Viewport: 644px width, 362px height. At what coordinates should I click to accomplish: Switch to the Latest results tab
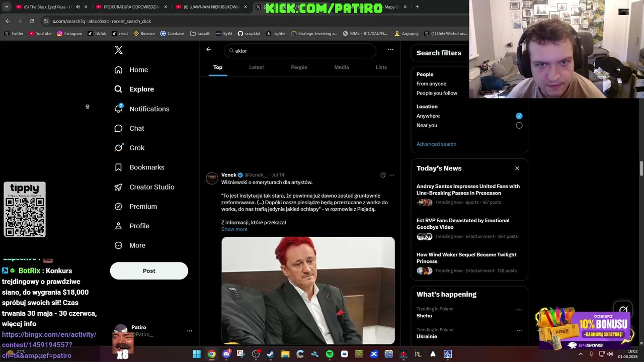257,67
